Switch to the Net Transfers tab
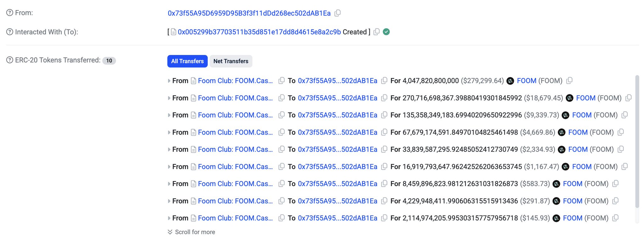Screen dimensions: 644x243 tap(231, 61)
